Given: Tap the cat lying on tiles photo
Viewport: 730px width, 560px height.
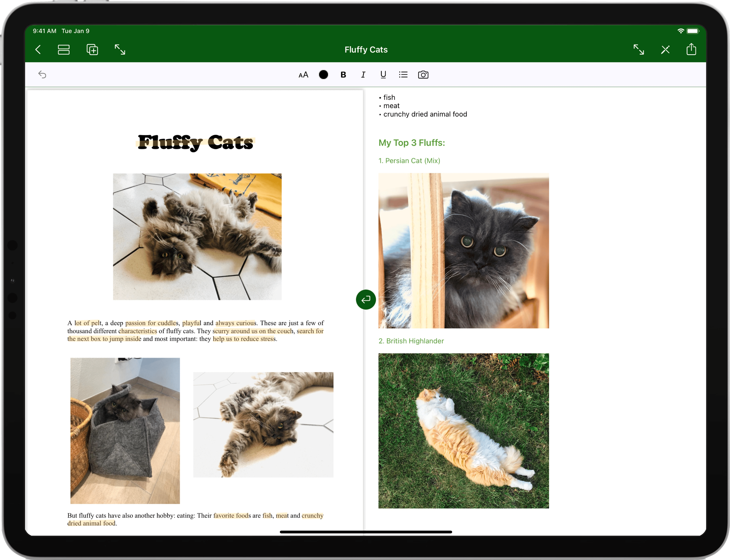Looking at the screenshot, I should 197,237.
